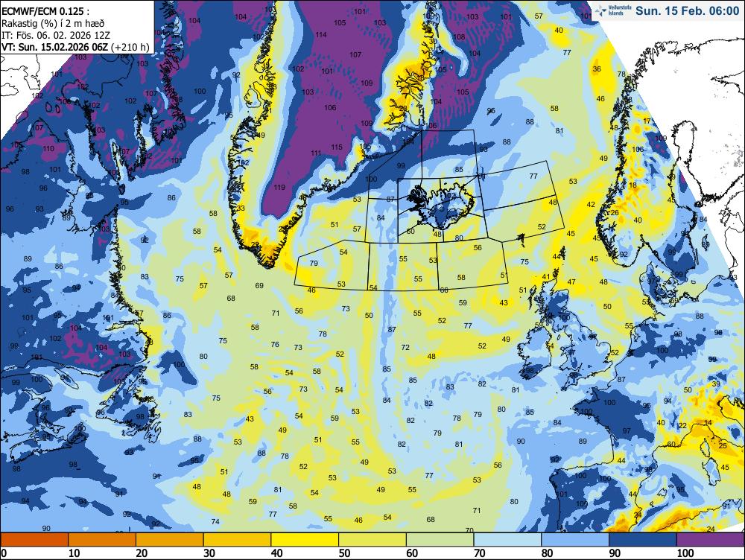Choose the bright yellow 40–50 legend swatch

tap(305, 540)
